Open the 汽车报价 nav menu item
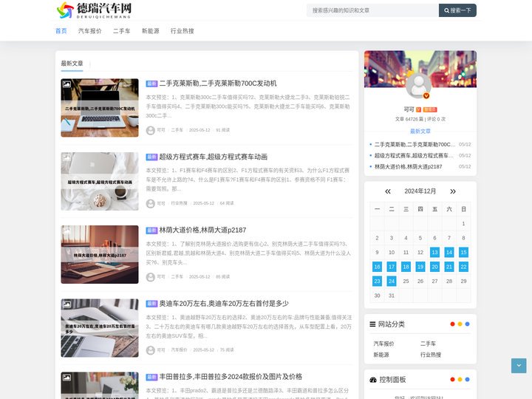This screenshot has height=399, width=532. pos(90,31)
